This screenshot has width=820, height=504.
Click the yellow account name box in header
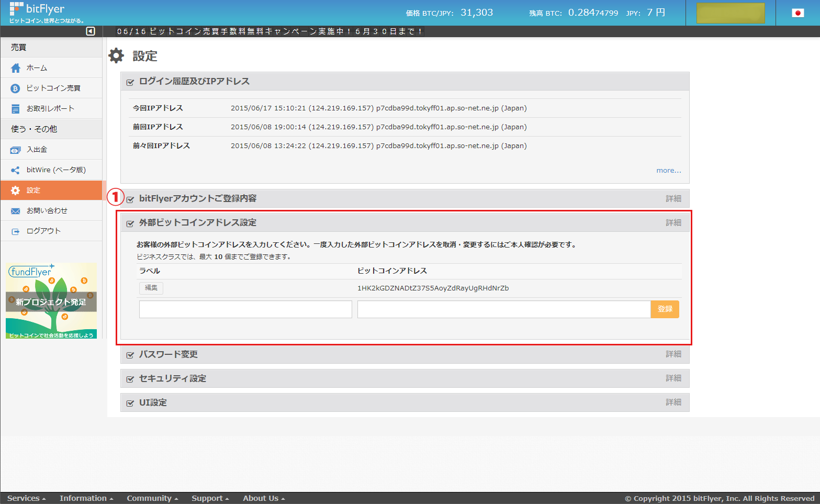coord(731,13)
